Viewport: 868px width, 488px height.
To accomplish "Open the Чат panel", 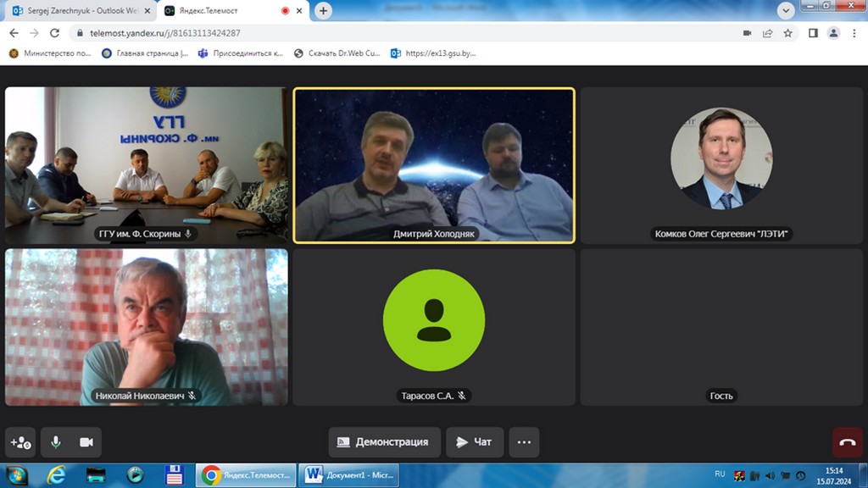I will coord(474,442).
